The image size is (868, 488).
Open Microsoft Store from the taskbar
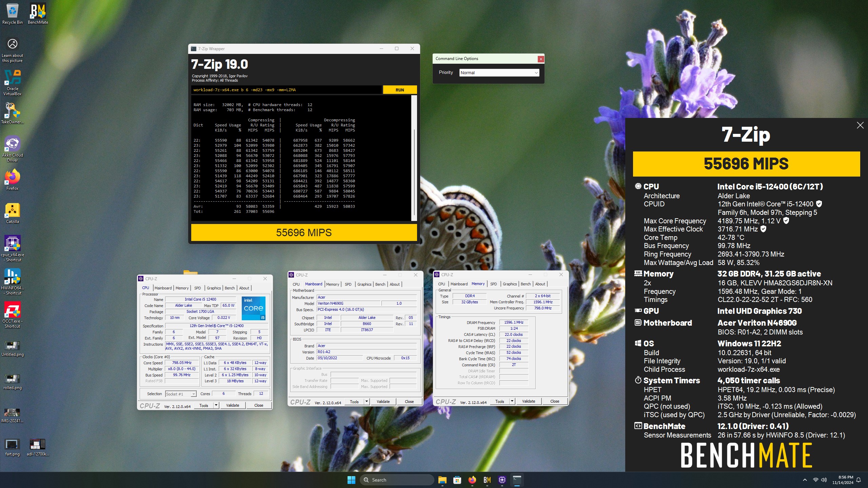pos(457,480)
